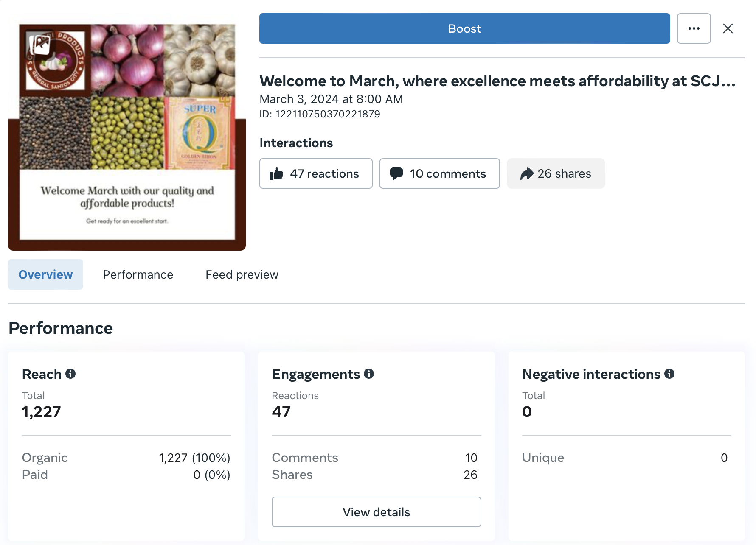Screen dimensions: 756x545
Task: Click the truncated post title text
Action: (x=497, y=81)
